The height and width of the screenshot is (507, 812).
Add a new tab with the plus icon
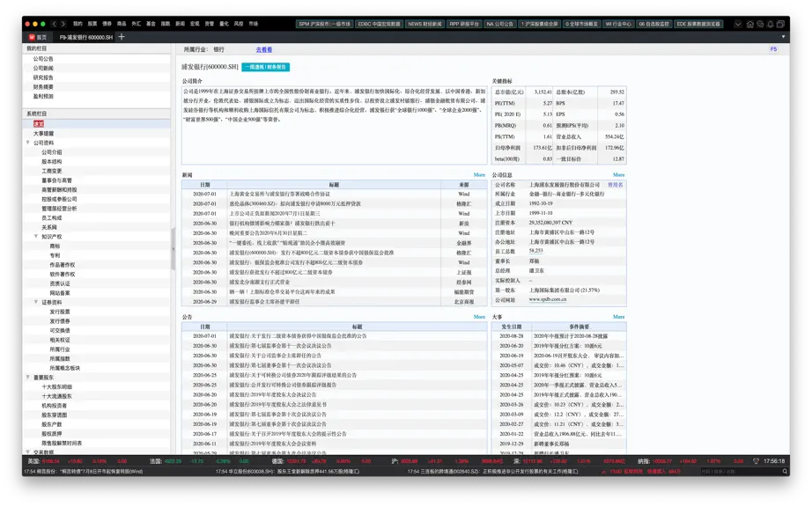122,37
